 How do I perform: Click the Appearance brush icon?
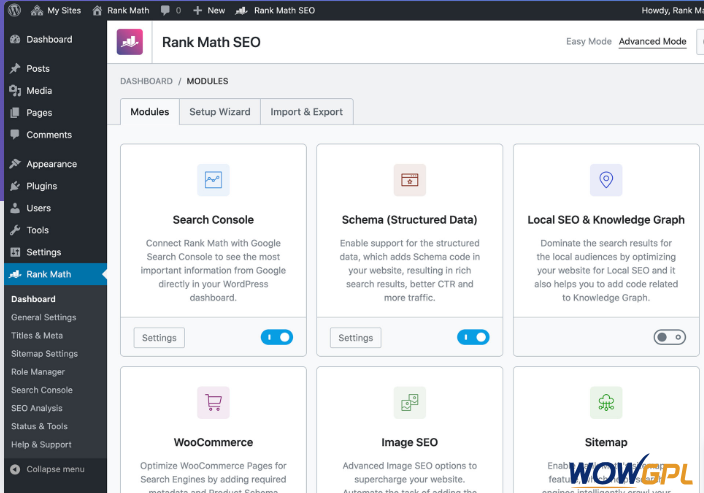[x=15, y=164]
